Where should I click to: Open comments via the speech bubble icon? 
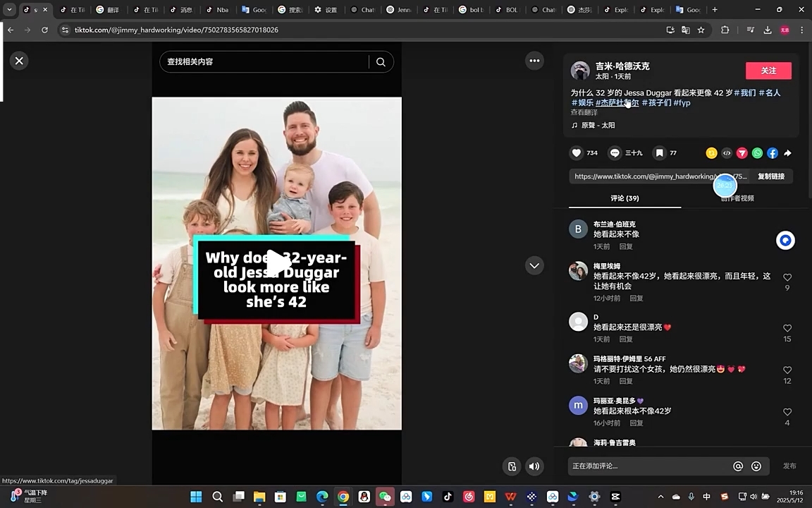(615, 152)
